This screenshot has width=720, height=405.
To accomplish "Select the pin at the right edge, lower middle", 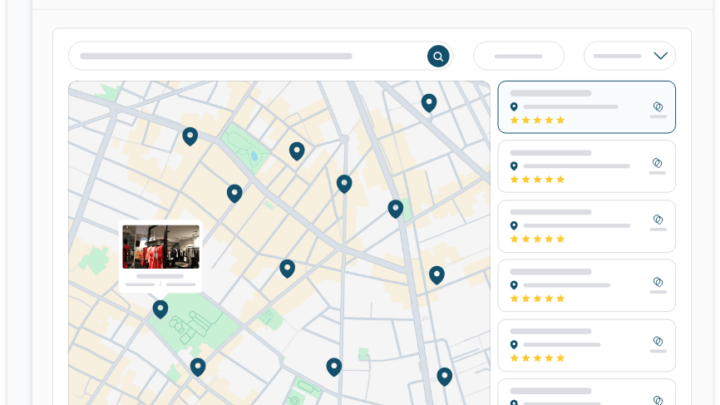I will [x=437, y=275].
